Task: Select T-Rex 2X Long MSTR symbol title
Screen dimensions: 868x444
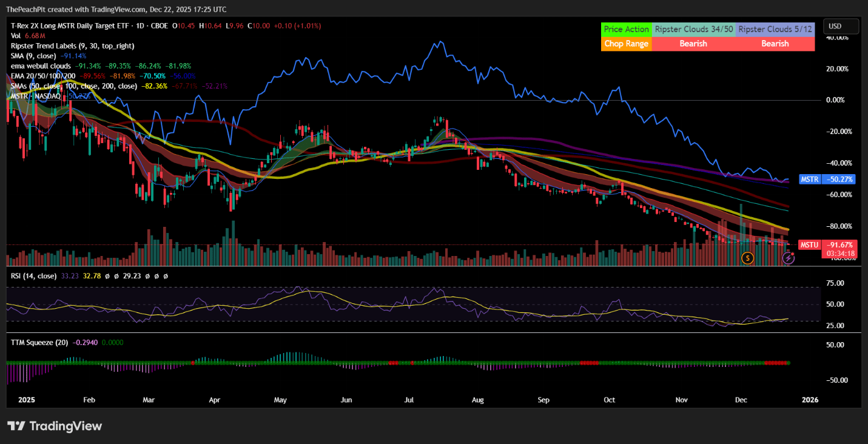Action: [90, 26]
